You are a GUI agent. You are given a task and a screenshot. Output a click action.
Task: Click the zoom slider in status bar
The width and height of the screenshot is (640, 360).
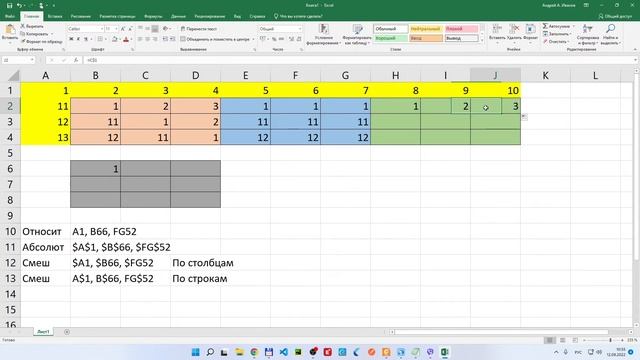[x=603, y=340]
